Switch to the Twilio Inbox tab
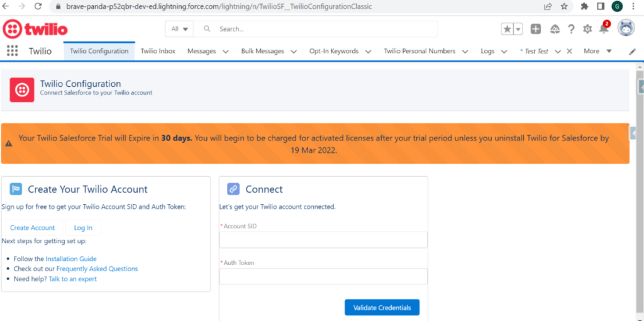Image resolution: width=644 pixels, height=321 pixels. [x=158, y=51]
